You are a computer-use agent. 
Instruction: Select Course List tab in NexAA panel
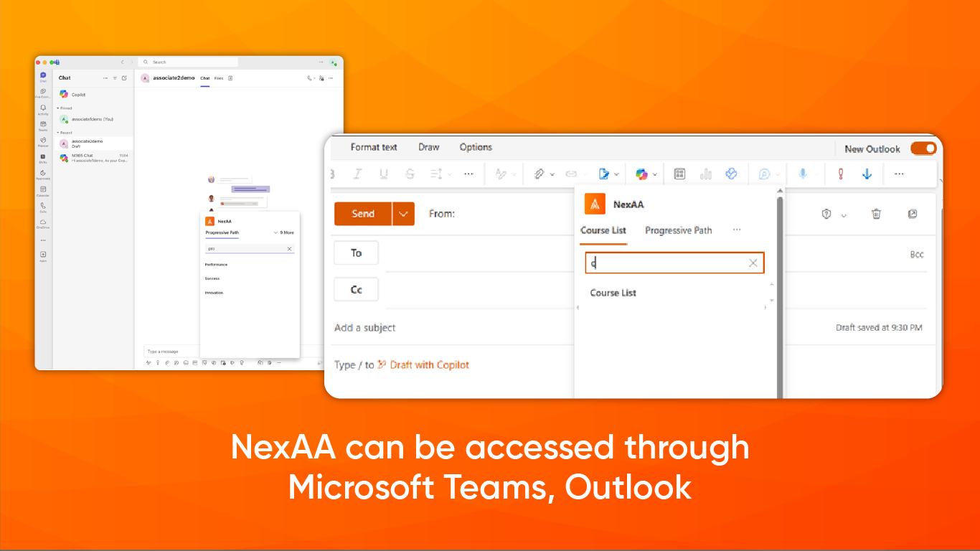click(603, 230)
